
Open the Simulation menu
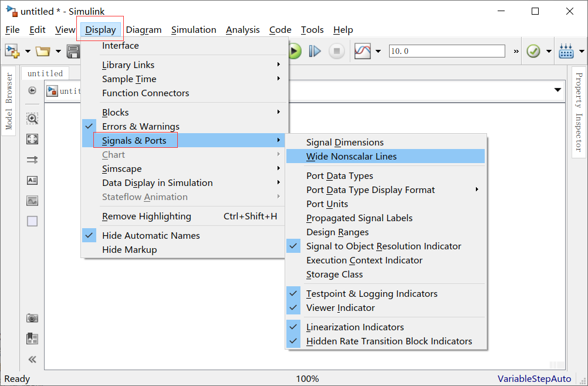pyautogui.click(x=194, y=29)
